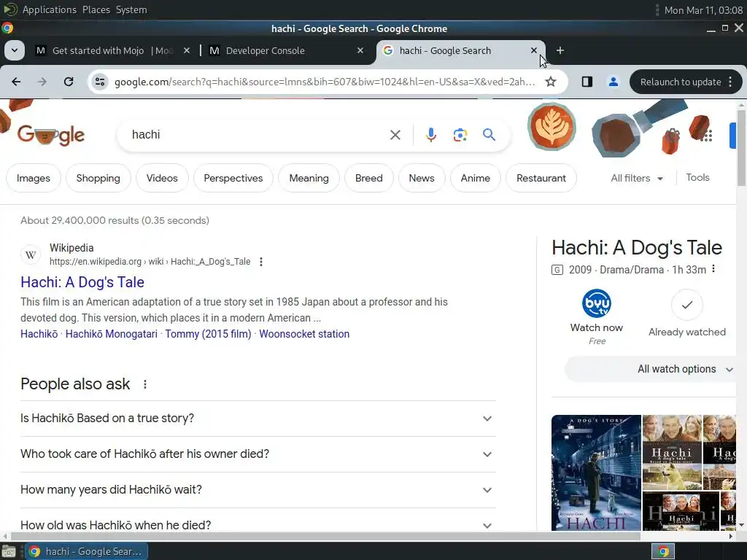Click hachi Google Search taskbar entry
Image resolution: width=747 pixels, height=560 pixels.
[x=86, y=551]
